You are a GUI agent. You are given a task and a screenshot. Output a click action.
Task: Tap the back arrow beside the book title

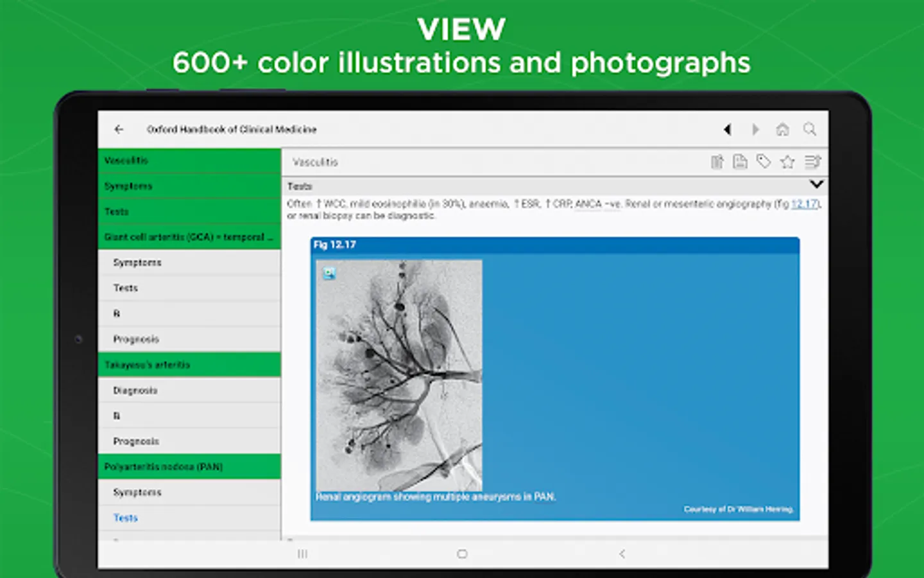click(x=119, y=129)
